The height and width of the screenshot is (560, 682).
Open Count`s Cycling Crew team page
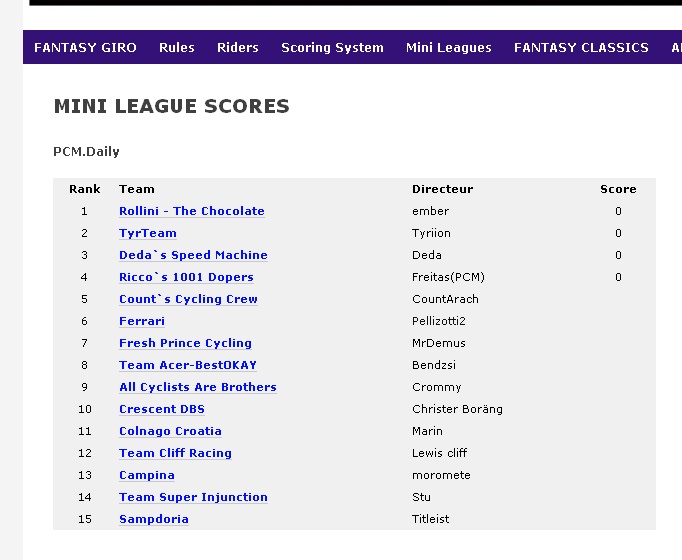pyautogui.click(x=188, y=299)
